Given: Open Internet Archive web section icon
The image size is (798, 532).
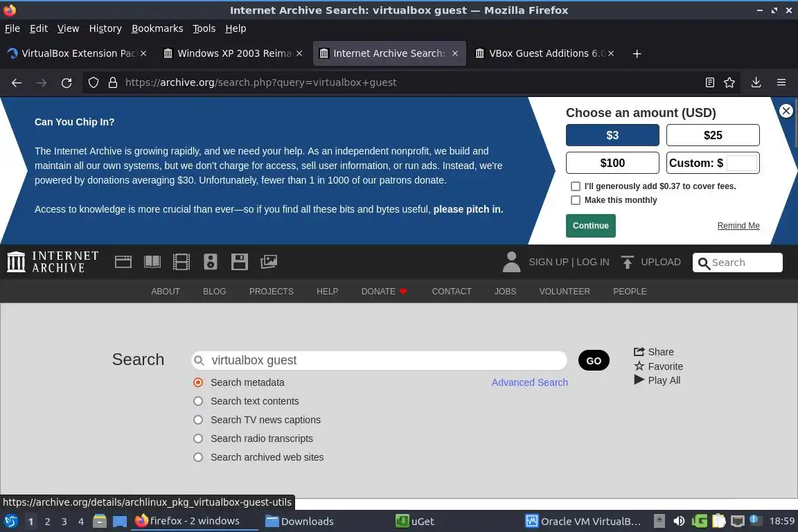Looking at the screenshot, I should click(123, 262).
